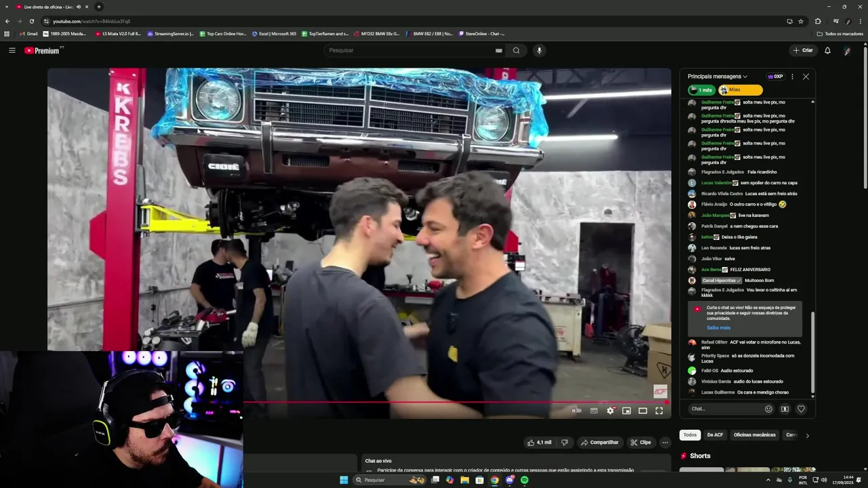The width and height of the screenshot is (868, 488).
Task: Toggle theater mode in the player
Action: pyautogui.click(x=643, y=411)
